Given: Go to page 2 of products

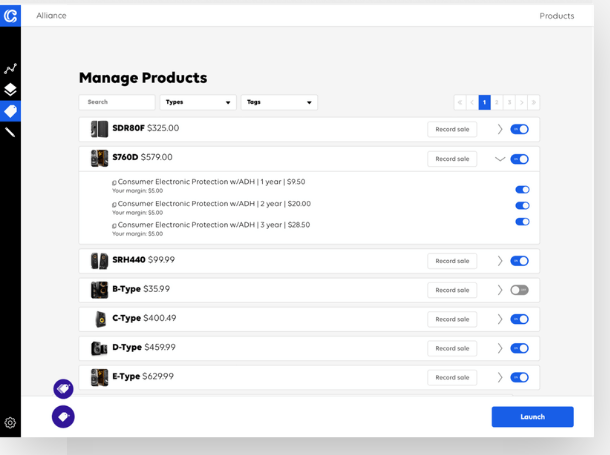Looking at the screenshot, I should pyautogui.click(x=497, y=102).
